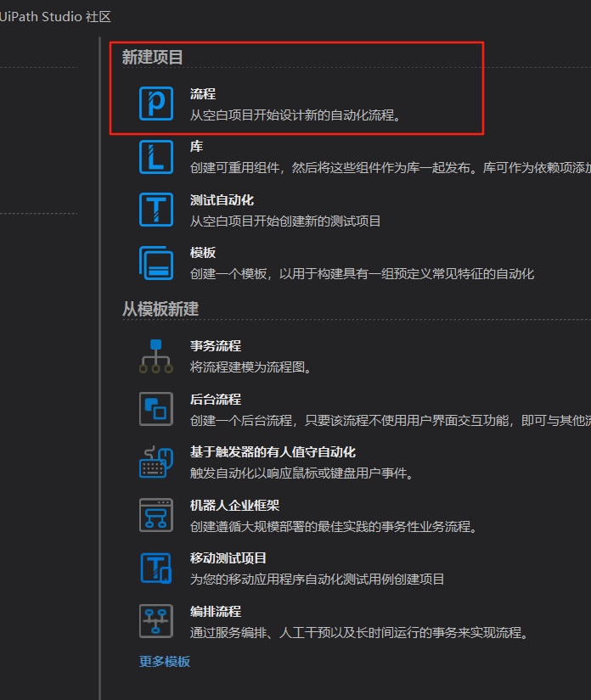Open the 更多模板 link
This screenshot has height=700, width=591.
click(x=165, y=661)
